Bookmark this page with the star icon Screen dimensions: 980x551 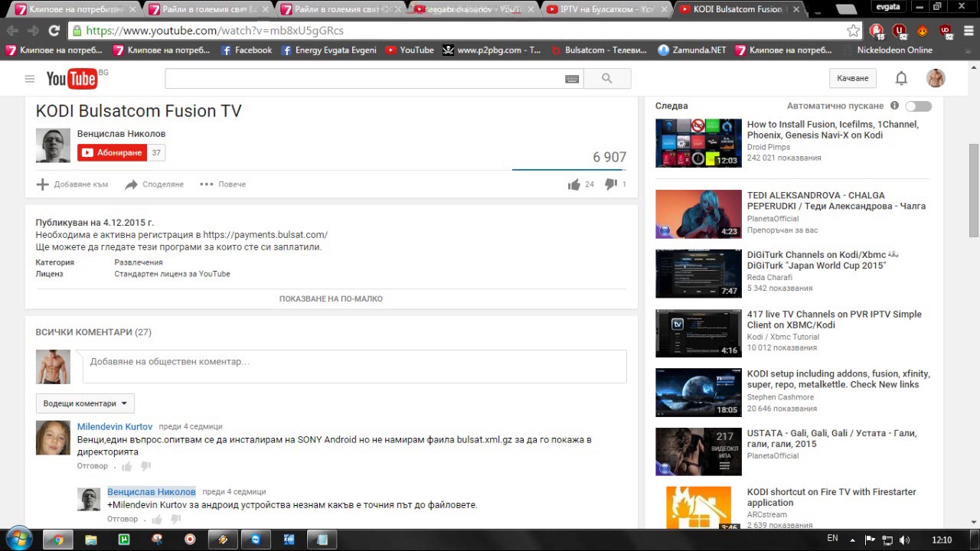(853, 31)
